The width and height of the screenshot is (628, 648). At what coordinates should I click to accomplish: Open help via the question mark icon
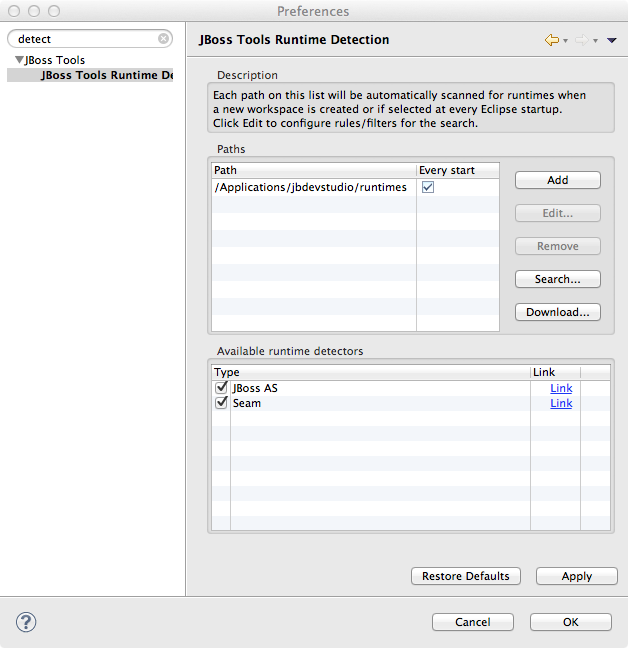click(26, 622)
